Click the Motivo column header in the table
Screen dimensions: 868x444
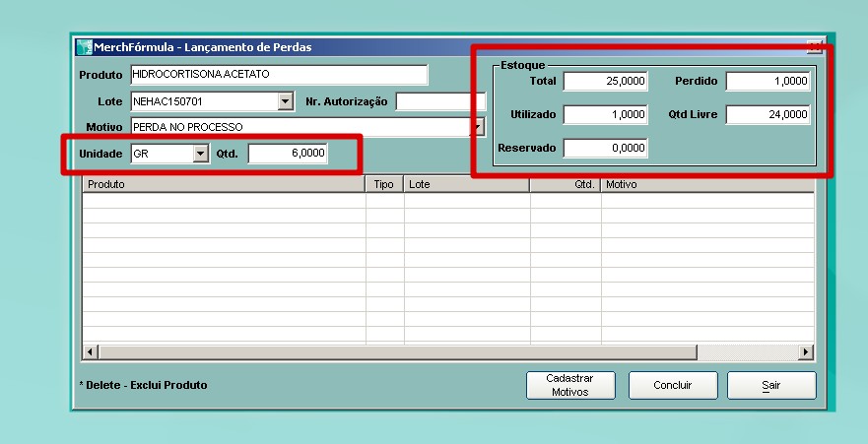[x=706, y=184]
